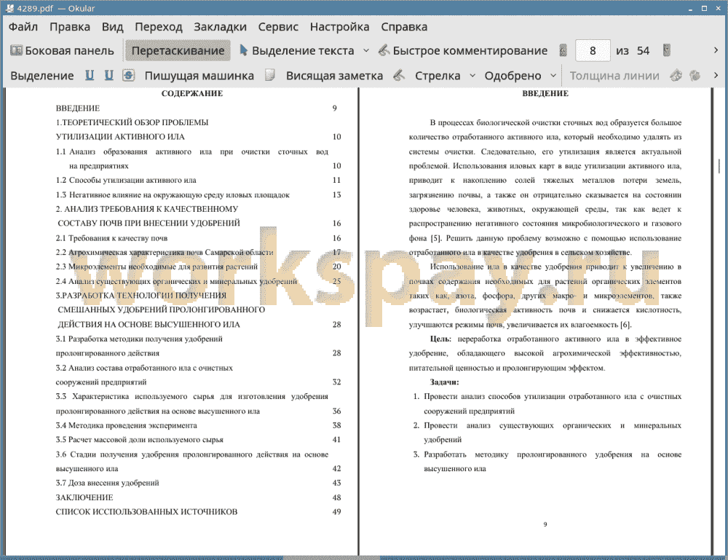Click contents entry 'ЗАКЛЮЧЕНИЕ'

[84, 497]
